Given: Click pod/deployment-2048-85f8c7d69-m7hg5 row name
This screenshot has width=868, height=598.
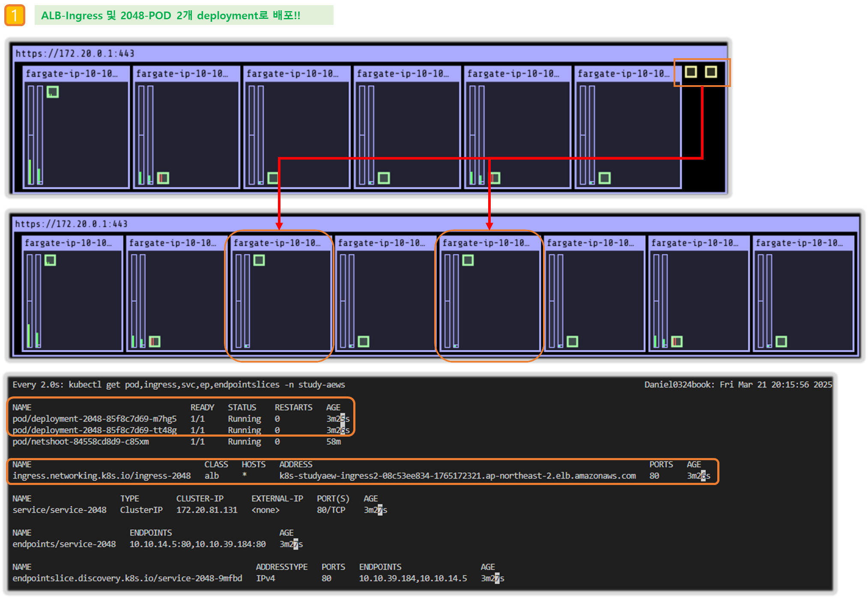Looking at the screenshot, I should (95, 419).
